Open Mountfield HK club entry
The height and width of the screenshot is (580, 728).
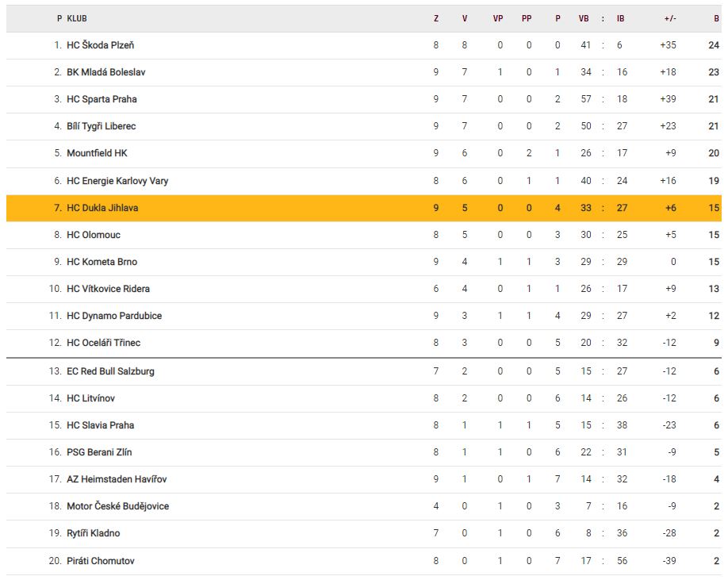coord(97,153)
